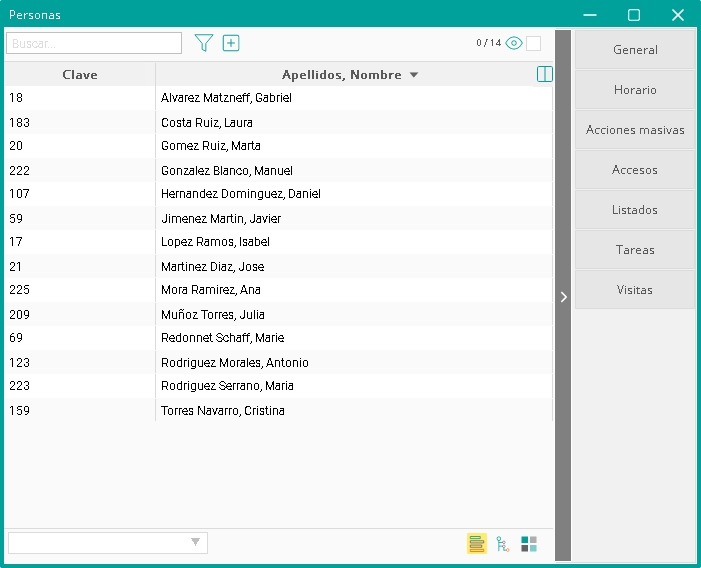Open the Accesos section
Screen dimensions: 701x568
[x=635, y=170]
